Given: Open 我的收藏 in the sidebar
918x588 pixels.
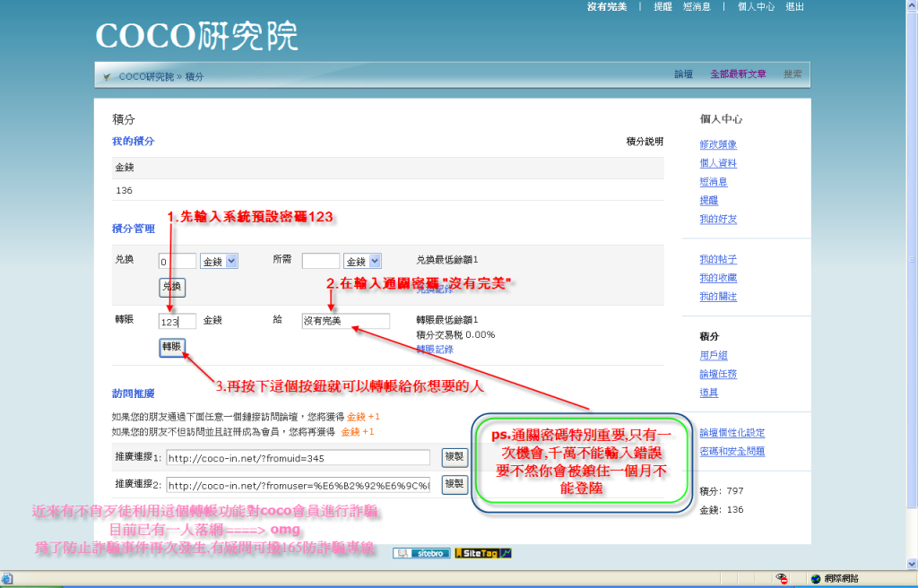Looking at the screenshot, I should [718, 278].
